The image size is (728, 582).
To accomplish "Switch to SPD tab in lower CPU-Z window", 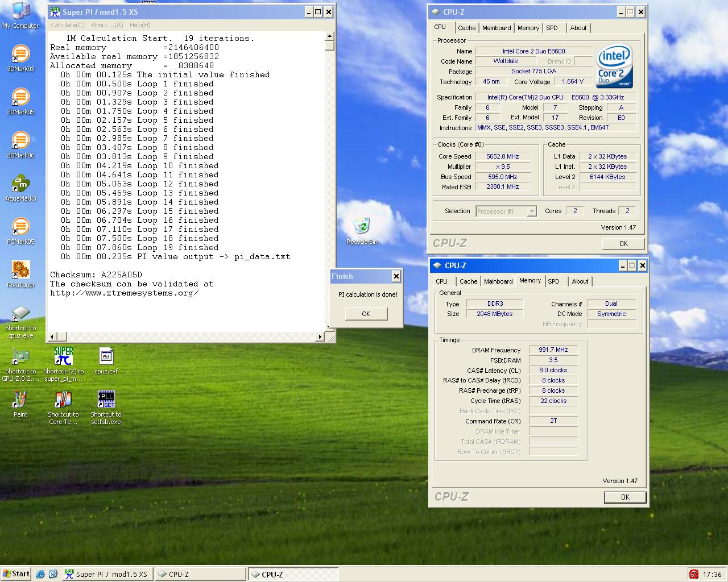I will coord(553,281).
